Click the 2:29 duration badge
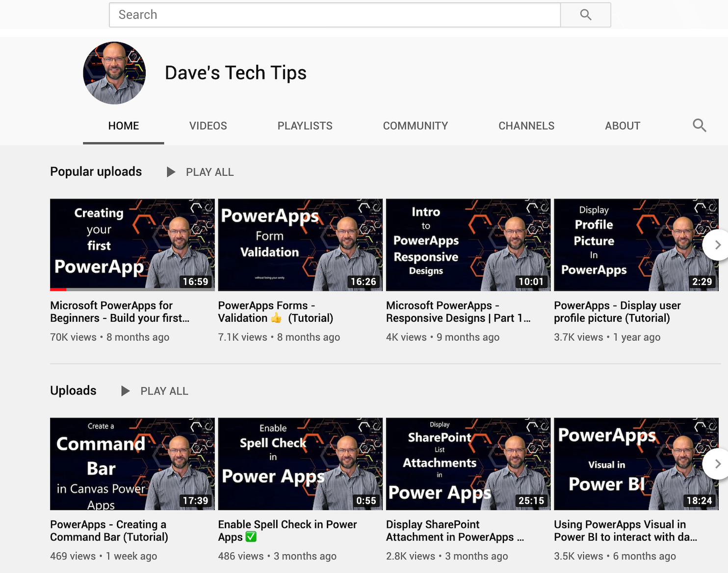728x573 pixels. coord(702,282)
